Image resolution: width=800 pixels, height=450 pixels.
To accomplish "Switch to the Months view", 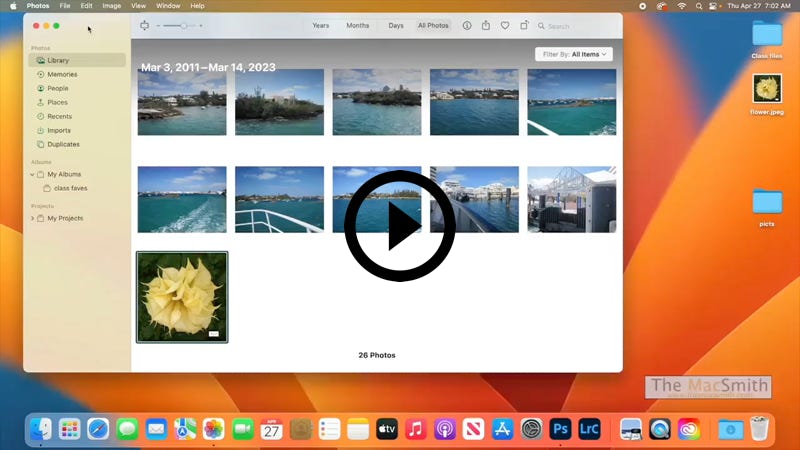I will pos(358,26).
